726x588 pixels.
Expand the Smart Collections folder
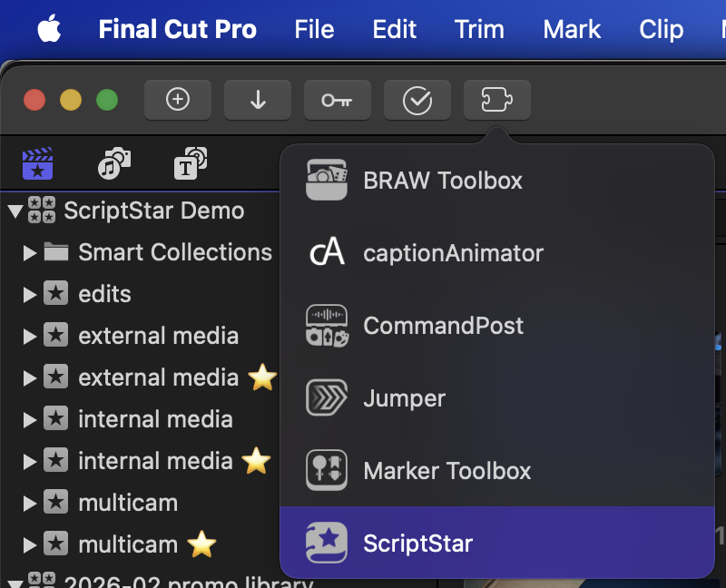(30, 253)
